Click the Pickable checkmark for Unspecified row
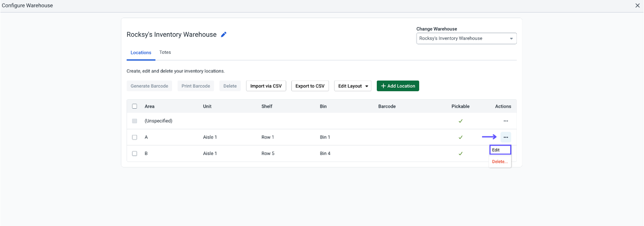Viewport: 644px width, 226px height. point(460,121)
